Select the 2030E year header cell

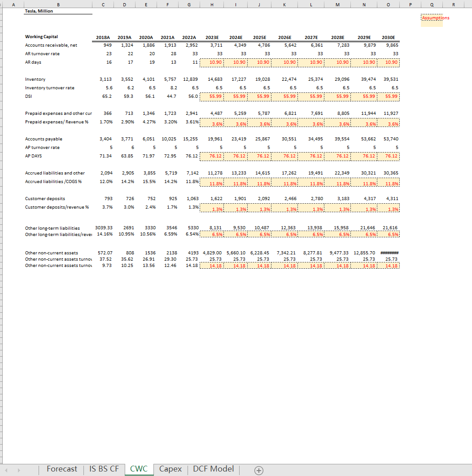pyautogui.click(x=388, y=37)
